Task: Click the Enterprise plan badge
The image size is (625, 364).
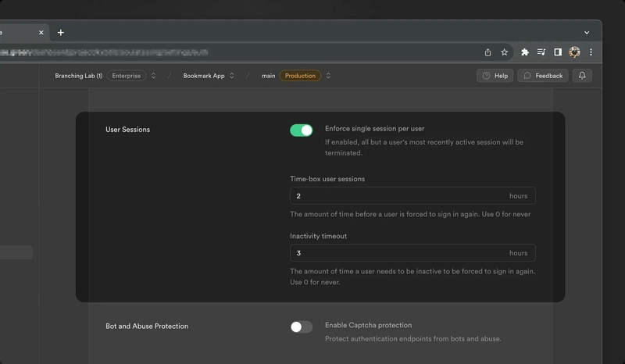Action: [x=127, y=76]
